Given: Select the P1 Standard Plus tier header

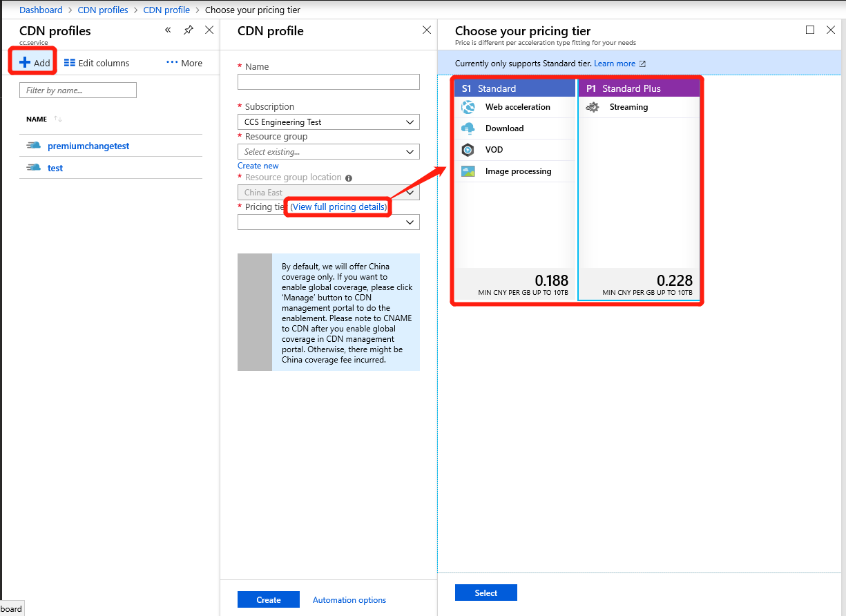Looking at the screenshot, I should [639, 88].
